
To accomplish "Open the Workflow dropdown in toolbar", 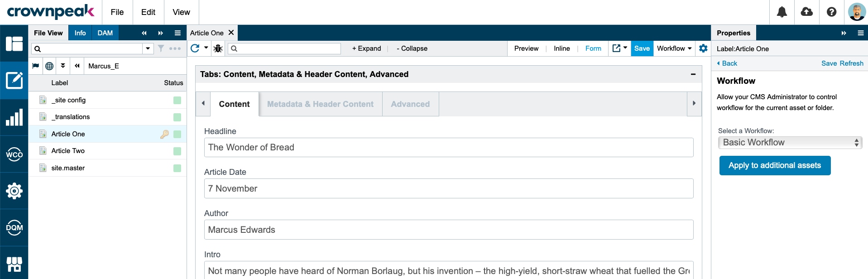I will [674, 48].
